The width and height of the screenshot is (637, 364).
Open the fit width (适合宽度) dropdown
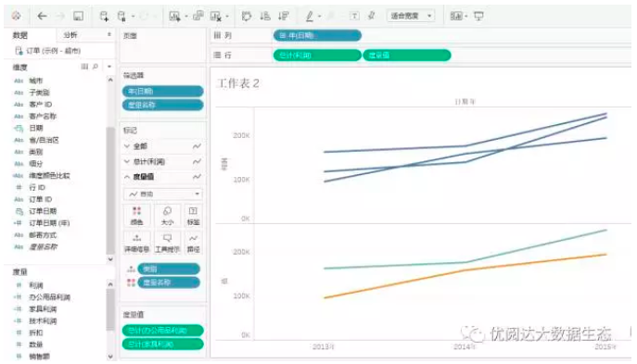[411, 16]
